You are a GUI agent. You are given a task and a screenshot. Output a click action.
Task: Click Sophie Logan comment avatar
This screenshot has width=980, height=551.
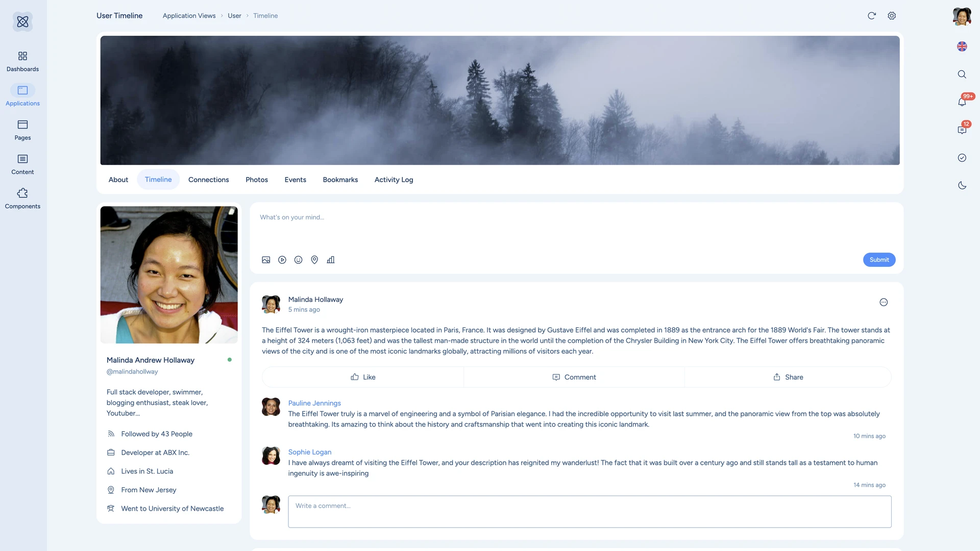(271, 456)
